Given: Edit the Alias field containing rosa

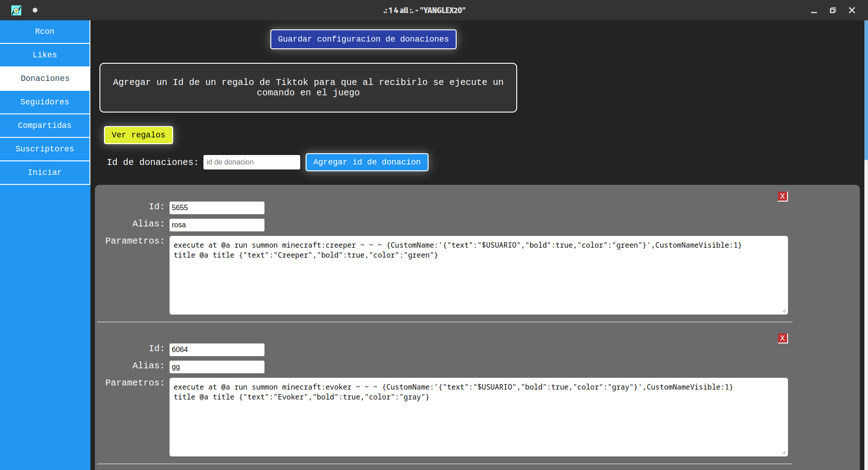Looking at the screenshot, I should click(x=217, y=225).
